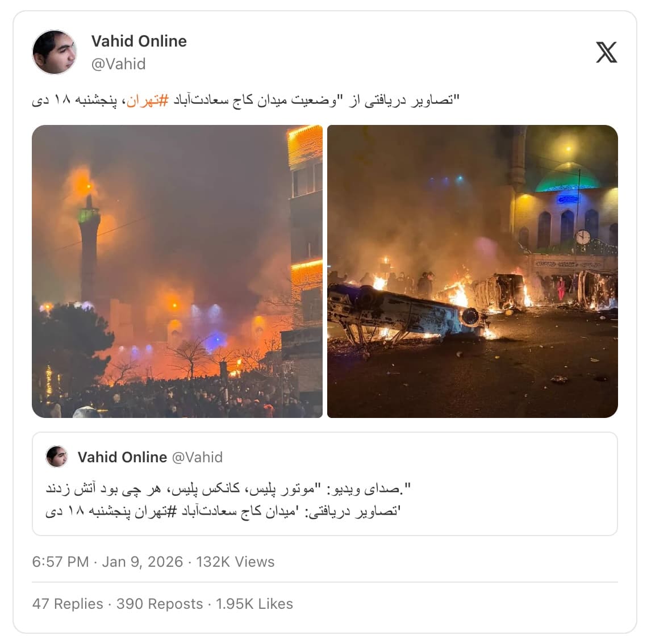Open Vahid Online's large profile avatar

pos(55,52)
